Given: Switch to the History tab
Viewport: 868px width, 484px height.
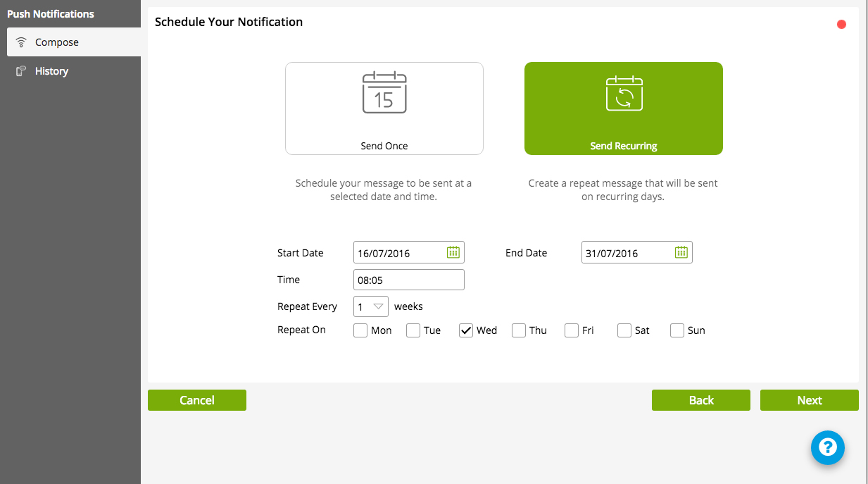Looking at the screenshot, I should click(x=51, y=71).
